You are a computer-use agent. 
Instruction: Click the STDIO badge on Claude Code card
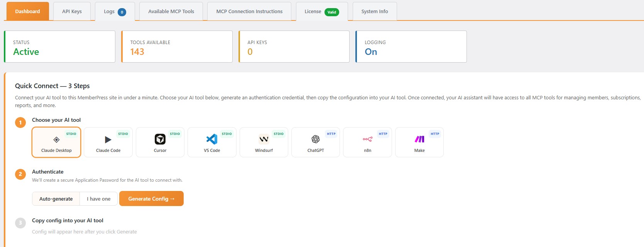coord(123,134)
